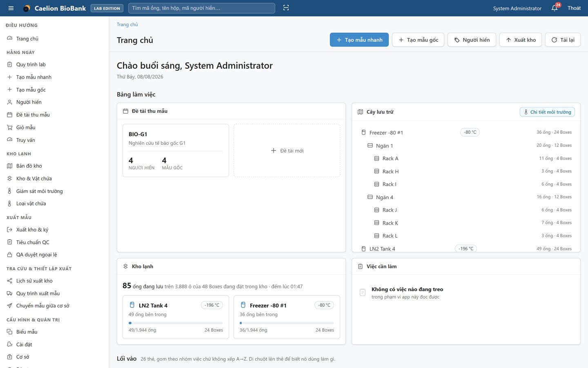Click the Xuất kho header button
Viewport: 588px width, 368px height.
[x=521, y=40]
